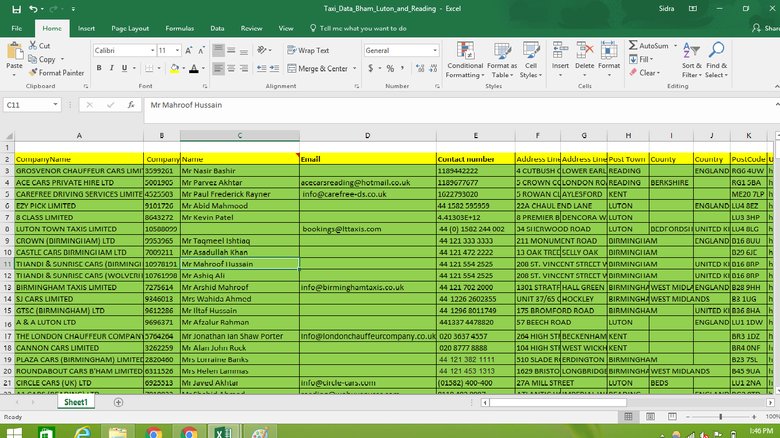This screenshot has width=780, height=438.
Task: Click the Decrease Indent icon
Action: tap(262, 68)
